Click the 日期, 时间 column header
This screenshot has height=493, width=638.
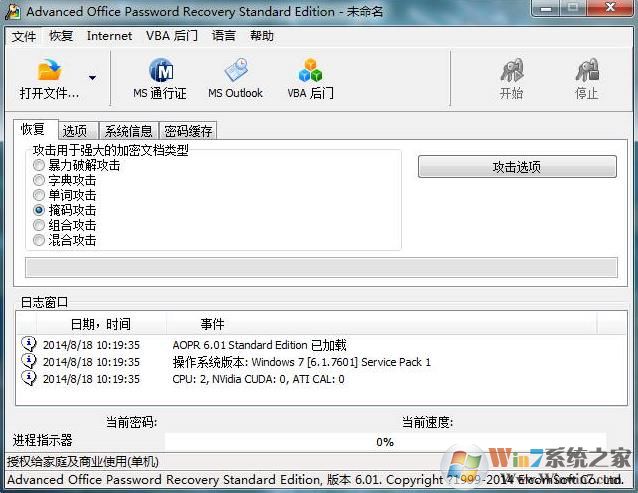coord(101,324)
